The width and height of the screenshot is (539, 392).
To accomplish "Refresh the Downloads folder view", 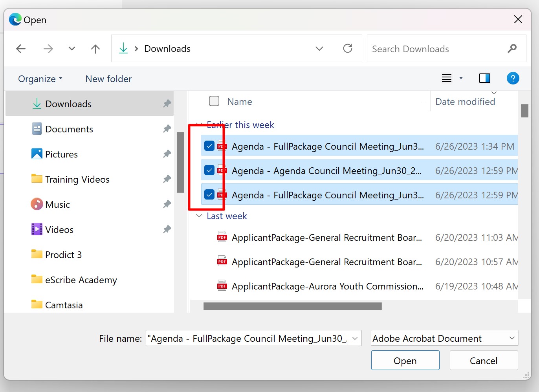I will 347,48.
